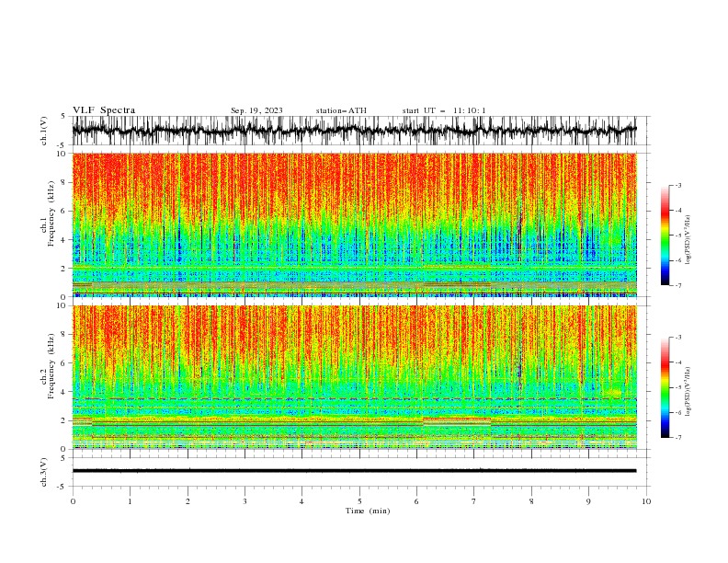This screenshot has height=563, width=728.
Task: Click time axis tick label '0'
Action: (73, 501)
